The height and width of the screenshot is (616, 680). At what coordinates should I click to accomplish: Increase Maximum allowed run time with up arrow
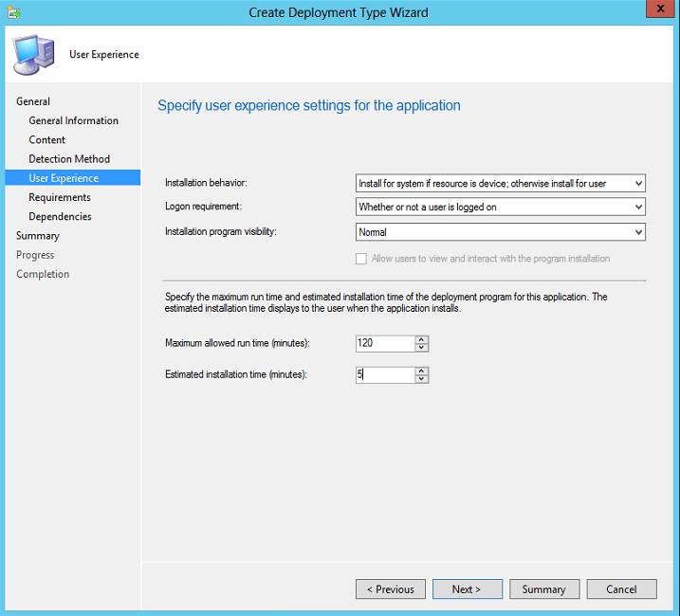click(421, 339)
